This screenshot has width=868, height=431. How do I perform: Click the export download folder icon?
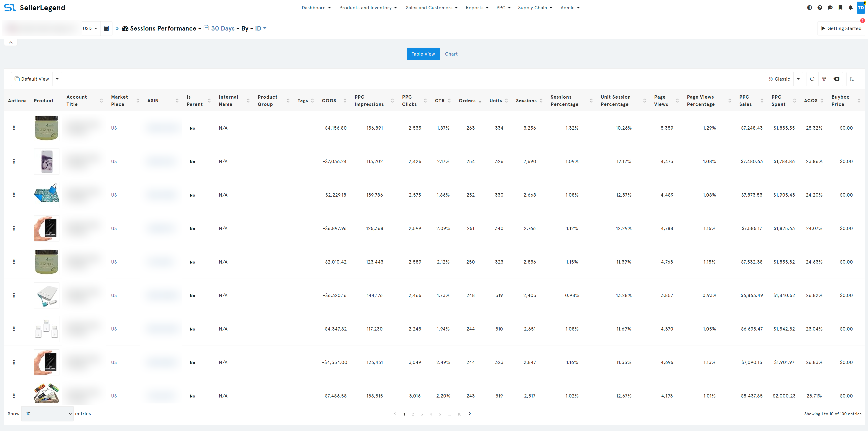coord(852,79)
